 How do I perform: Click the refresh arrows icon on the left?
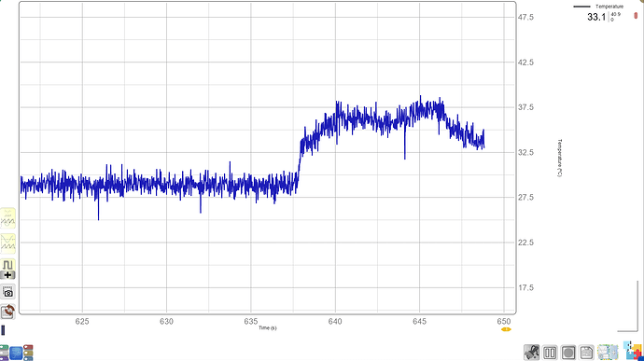pos(7,312)
